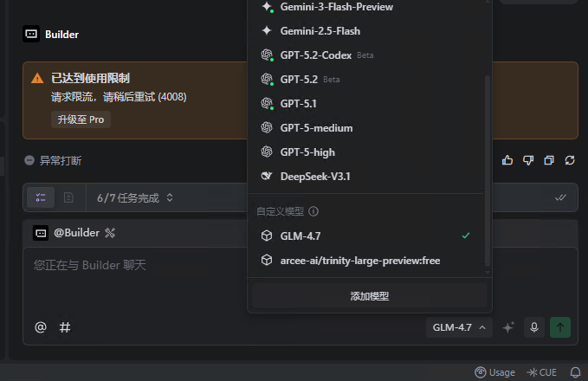Click the thumbs down feedback icon
Viewport: 588px width, 381px height.
(x=528, y=160)
